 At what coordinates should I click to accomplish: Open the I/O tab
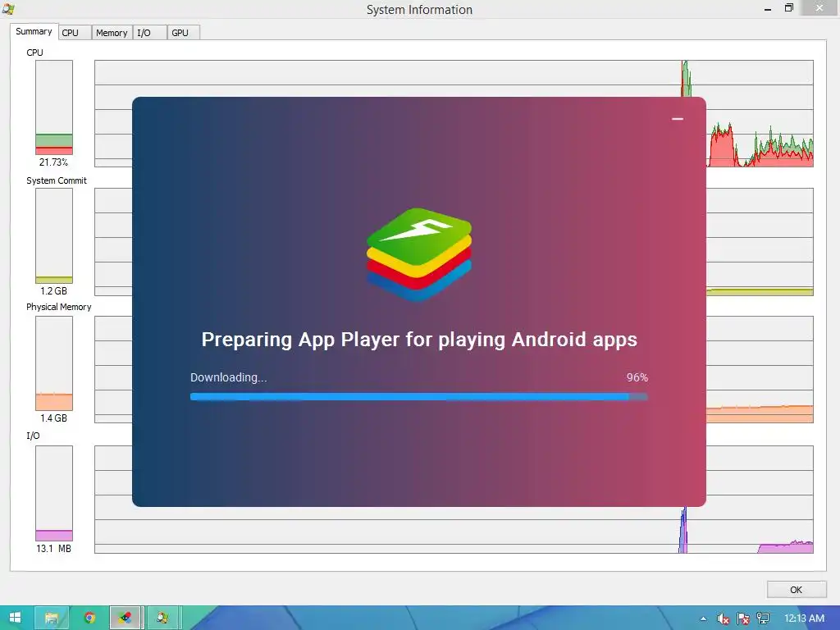click(150, 33)
